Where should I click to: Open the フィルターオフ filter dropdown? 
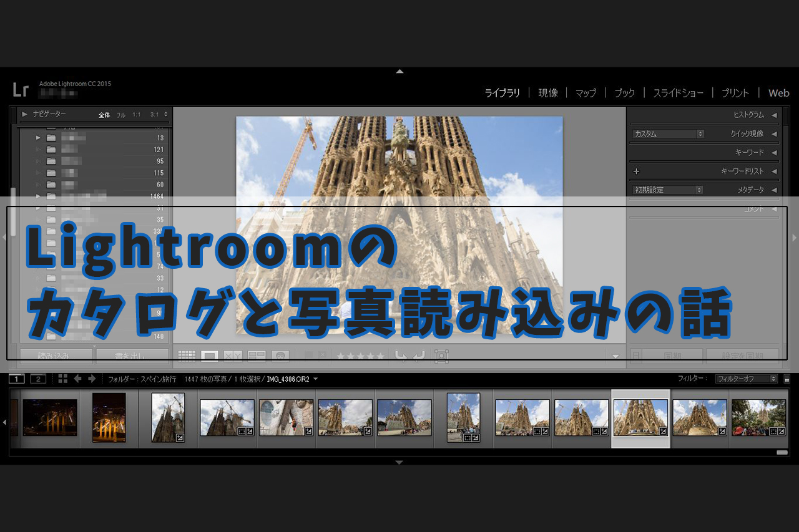pyautogui.click(x=746, y=379)
